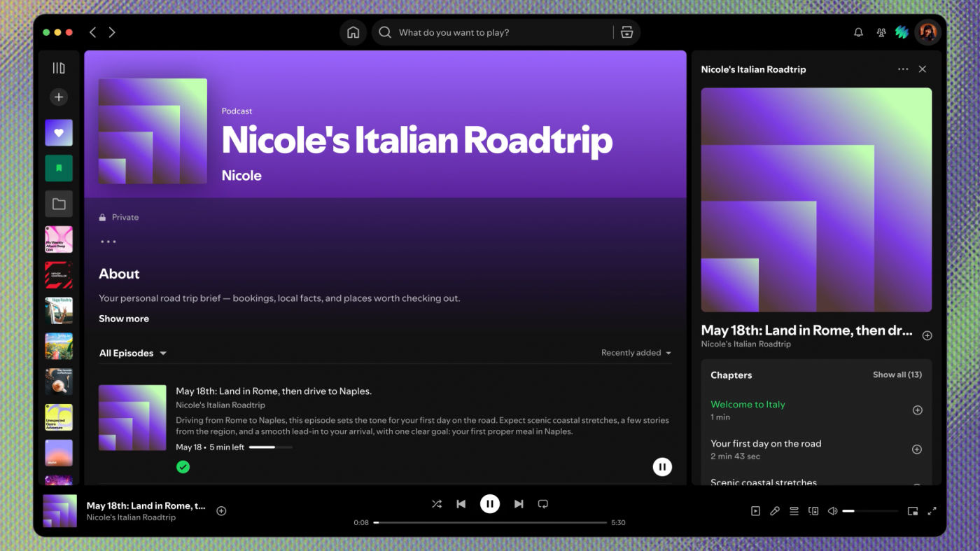Viewport: 980px width, 551px height.
Task: Go to Spotify Home
Action: tap(353, 32)
